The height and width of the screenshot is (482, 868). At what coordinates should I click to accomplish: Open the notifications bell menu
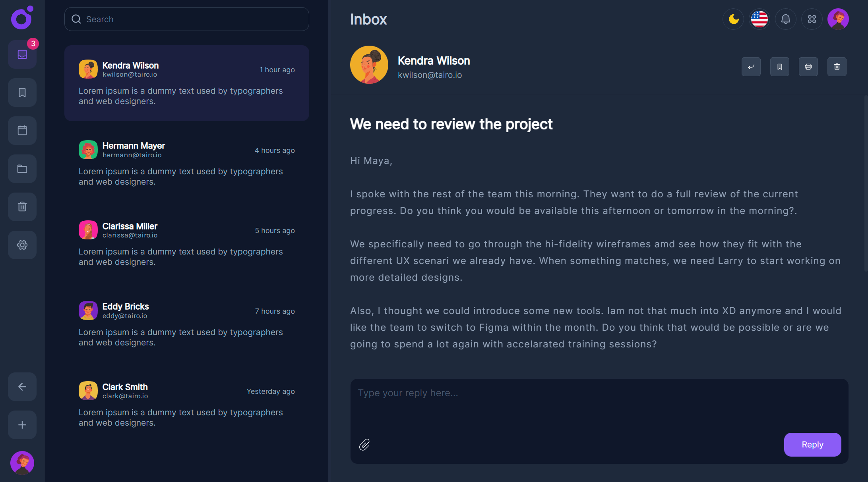pyautogui.click(x=785, y=19)
